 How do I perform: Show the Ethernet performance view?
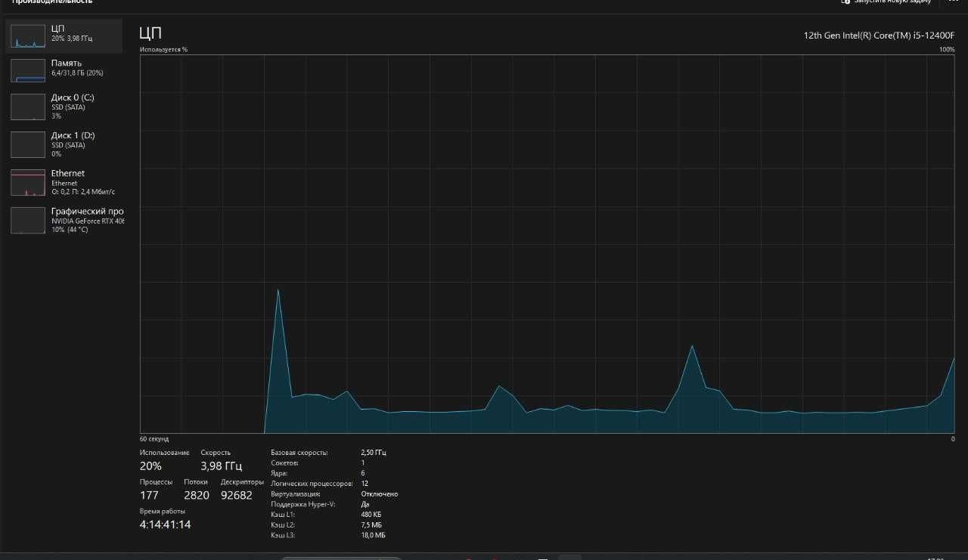(64, 182)
